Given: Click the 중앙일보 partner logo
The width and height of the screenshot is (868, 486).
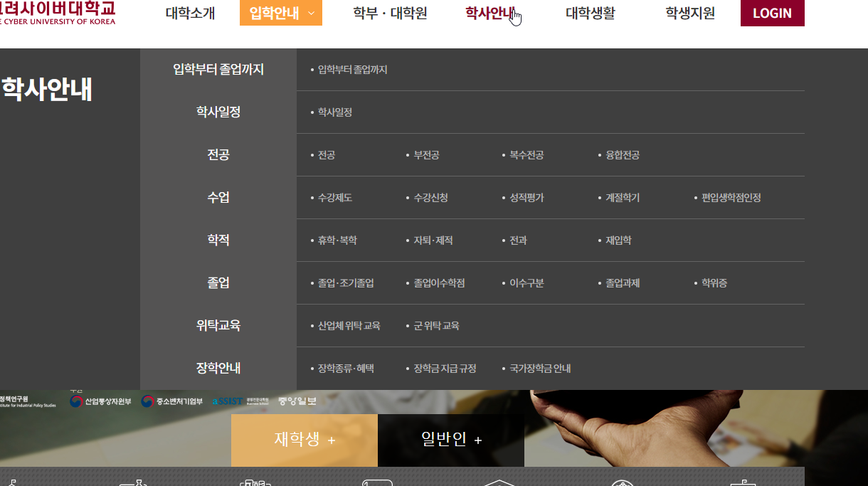Looking at the screenshot, I should [x=297, y=401].
